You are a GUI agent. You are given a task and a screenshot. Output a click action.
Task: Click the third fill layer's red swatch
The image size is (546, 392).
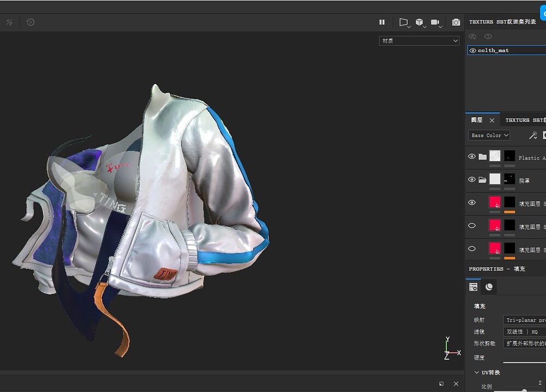point(495,248)
